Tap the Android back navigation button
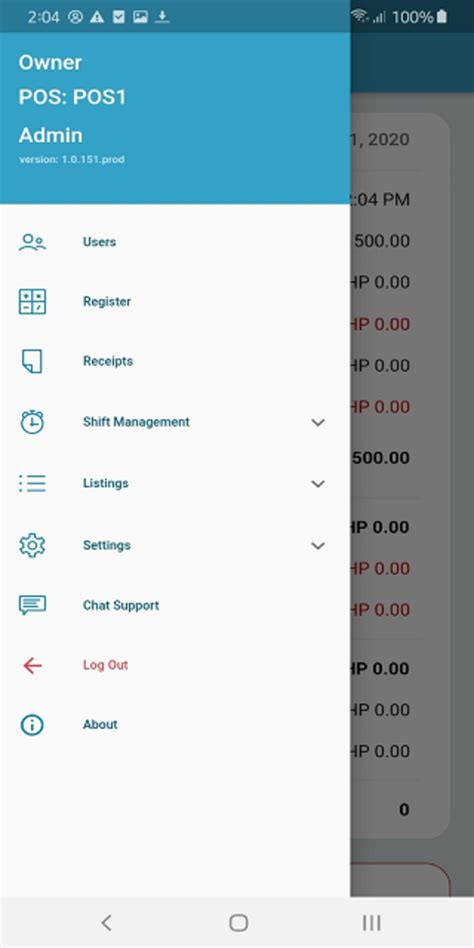This screenshot has height=948, width=474. [106, 923]
